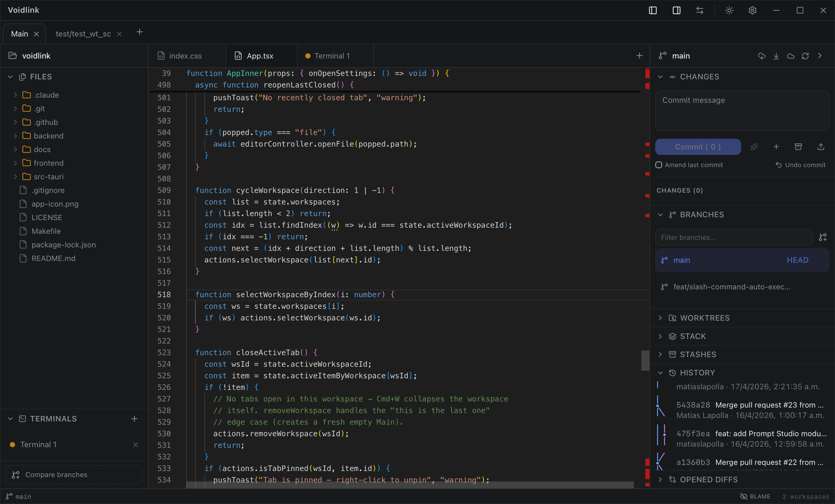Image resolution: width=835 pixels, height=504 pixels.
Task: Push commits with the upload icon
Action: tap(821, 147)
